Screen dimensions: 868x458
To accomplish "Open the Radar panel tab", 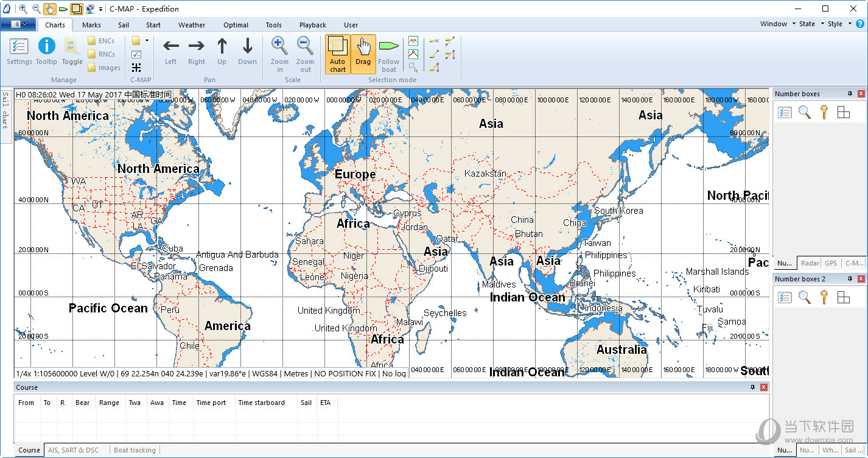I will 810,263.
